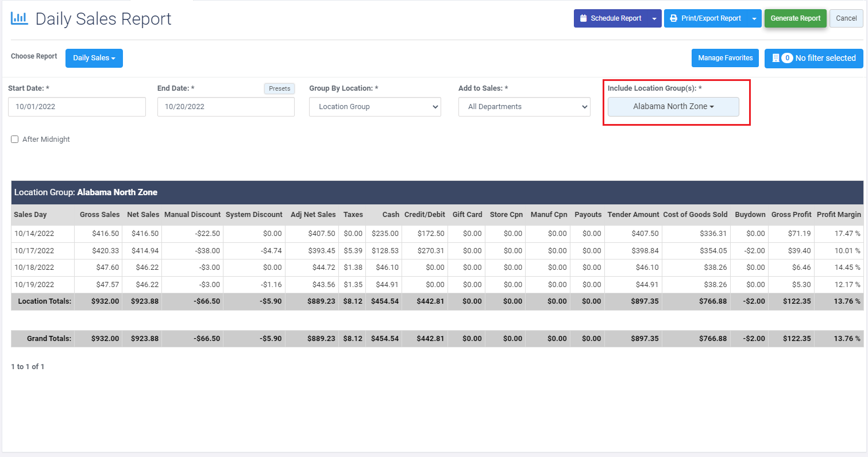
Task: Open the Add to Sales dropdown
Action: (524, 106)
